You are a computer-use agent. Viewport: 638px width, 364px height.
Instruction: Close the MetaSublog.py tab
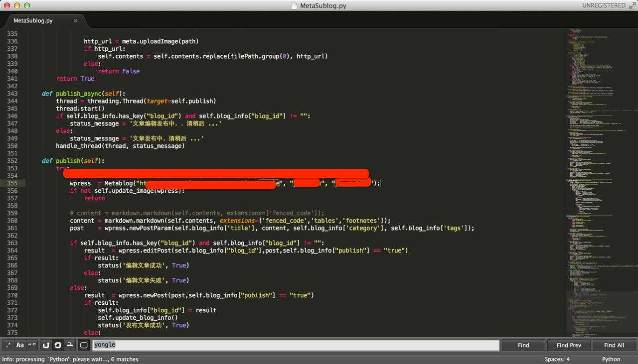[76, 20]
